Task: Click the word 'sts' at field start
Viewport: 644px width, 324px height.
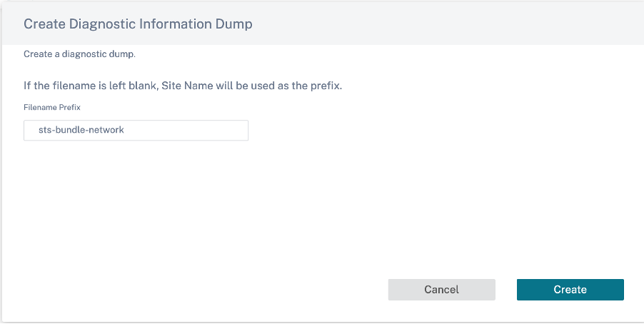Action: (x=44, y=130)
